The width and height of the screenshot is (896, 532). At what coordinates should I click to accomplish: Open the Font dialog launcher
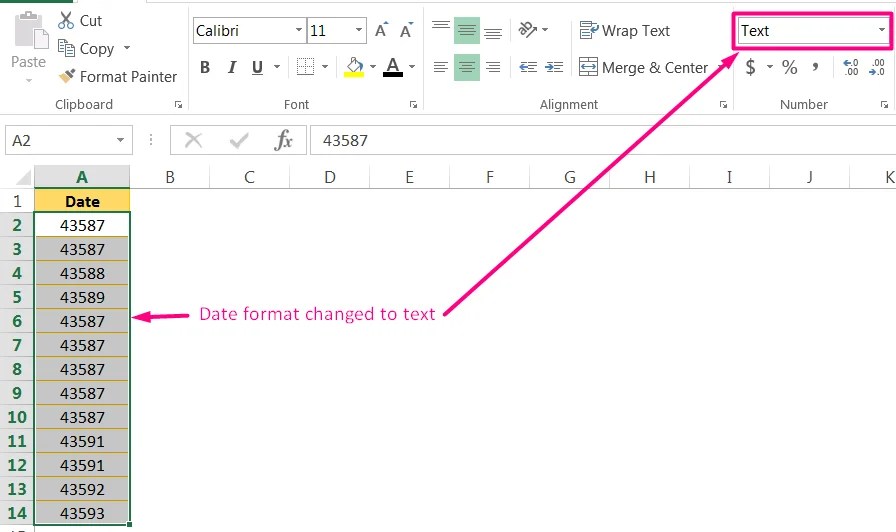click(x=413, y=105)
